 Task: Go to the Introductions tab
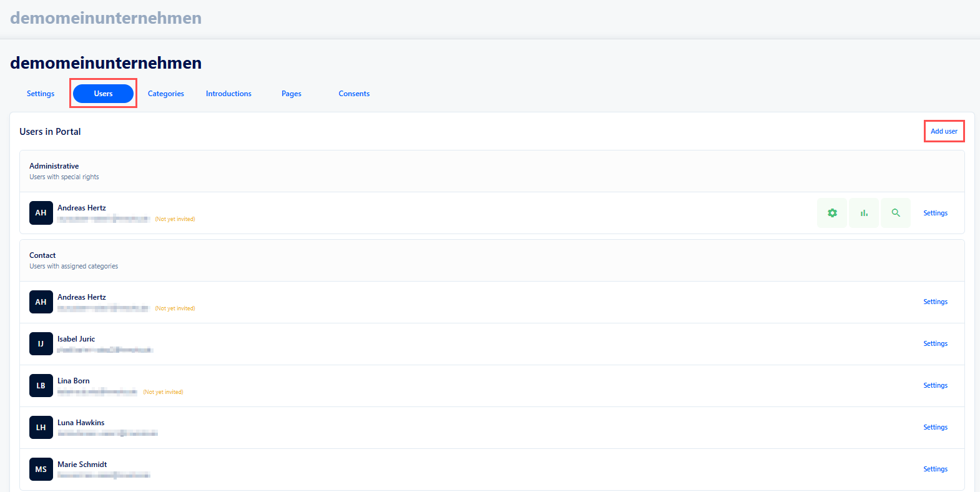click(228, 94)
